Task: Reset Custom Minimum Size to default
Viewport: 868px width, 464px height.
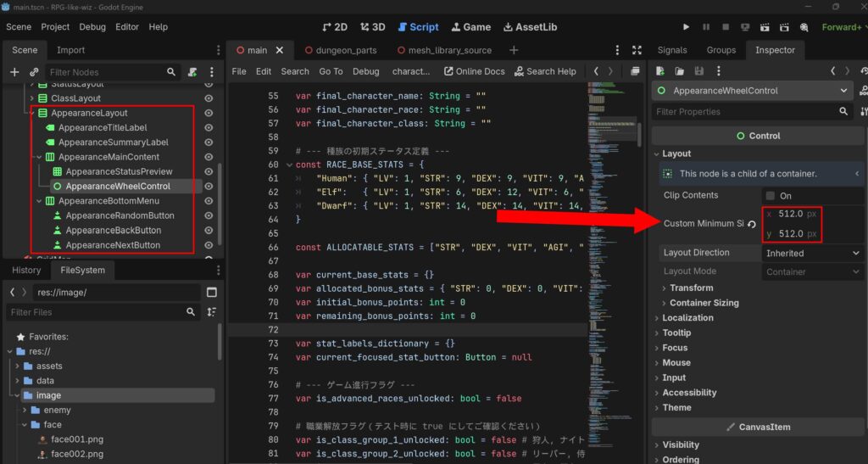Action: (752, 224)
